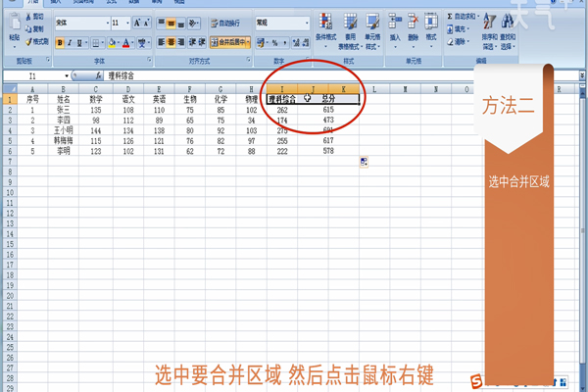588x392 pixels.
Task: Click the Paste (粘贴) clipboard icon
Action: 15,23
